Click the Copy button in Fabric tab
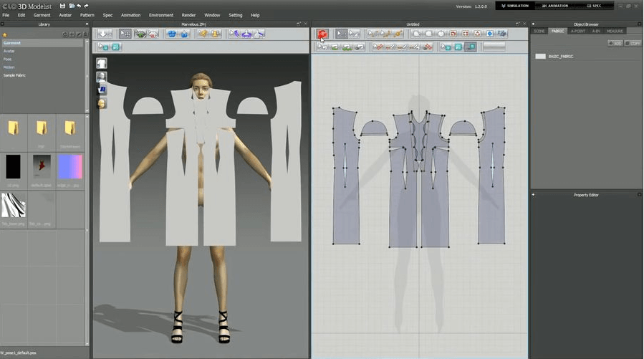This screenshot has height=359, width=644. (633, 43)
